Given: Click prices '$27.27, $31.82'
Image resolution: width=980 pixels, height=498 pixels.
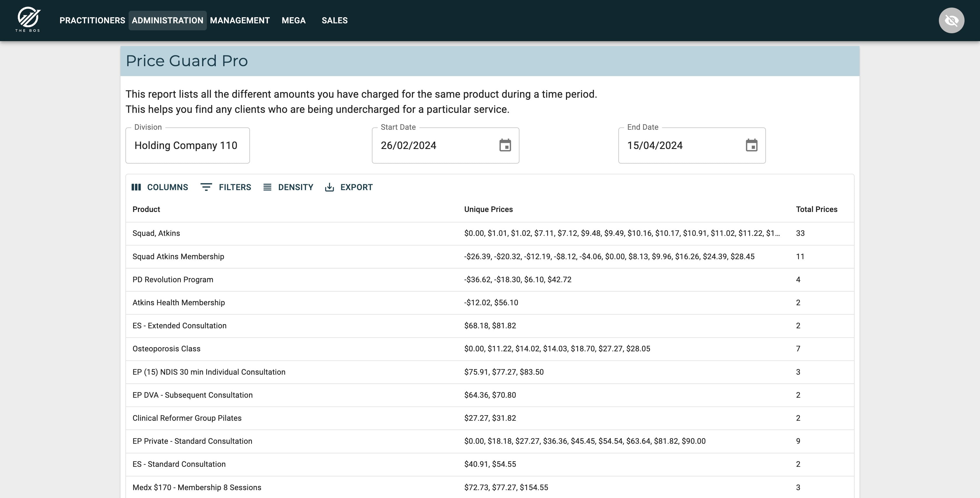Looking at the screenshot, I should click(x=490, y=418).
